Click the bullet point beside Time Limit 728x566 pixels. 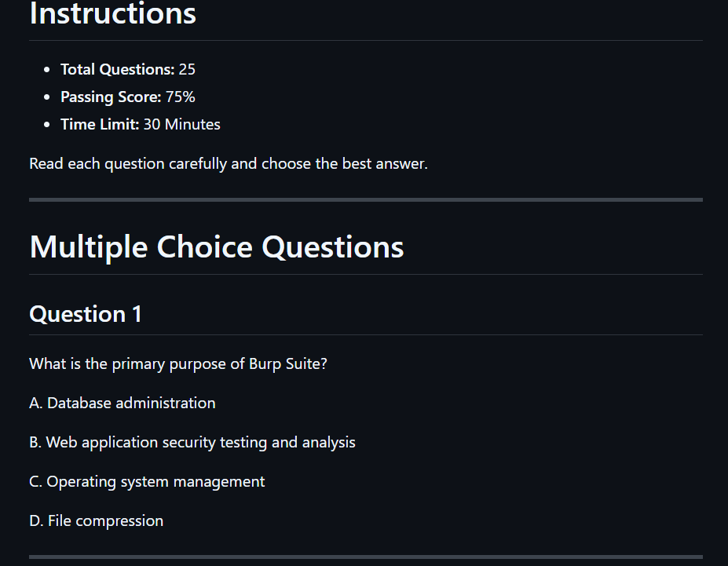pos(46,125)
